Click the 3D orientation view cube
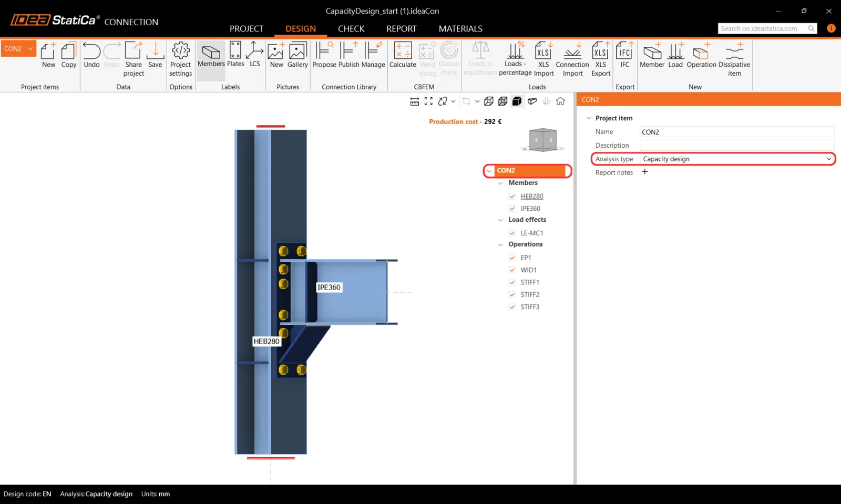This screenshot has width=841, height=504. 542,140
